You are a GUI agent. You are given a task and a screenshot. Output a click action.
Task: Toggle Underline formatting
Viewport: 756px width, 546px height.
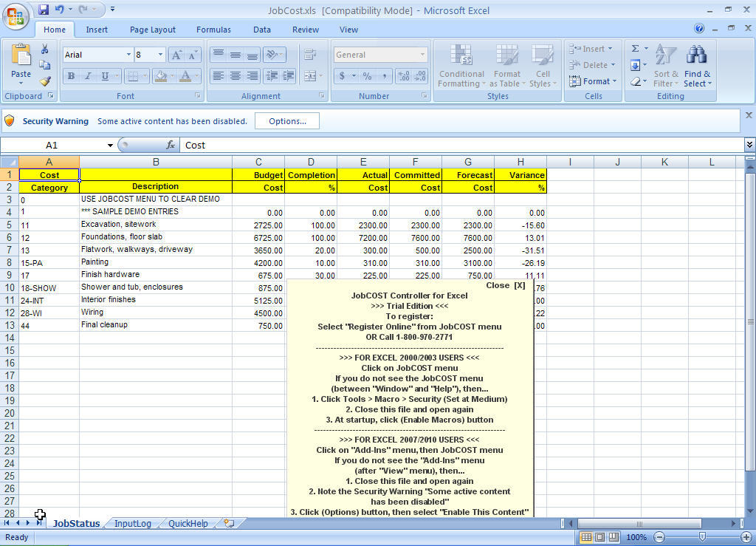click(x=105, y=76)
